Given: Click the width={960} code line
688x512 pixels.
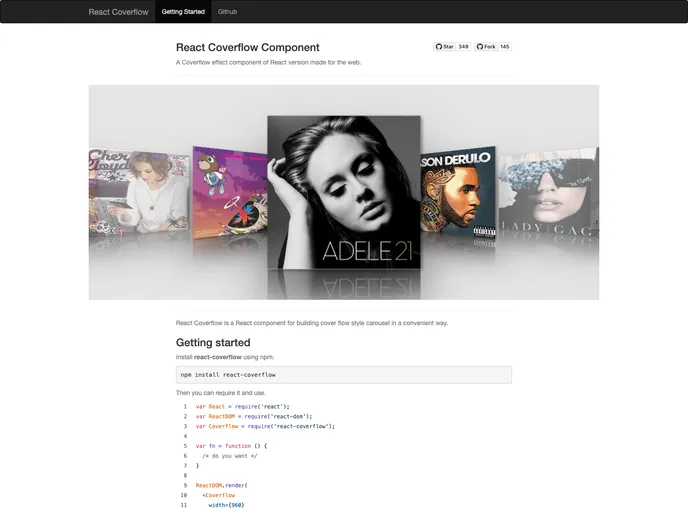Looking at the screenshot, I should coord(226,505).
